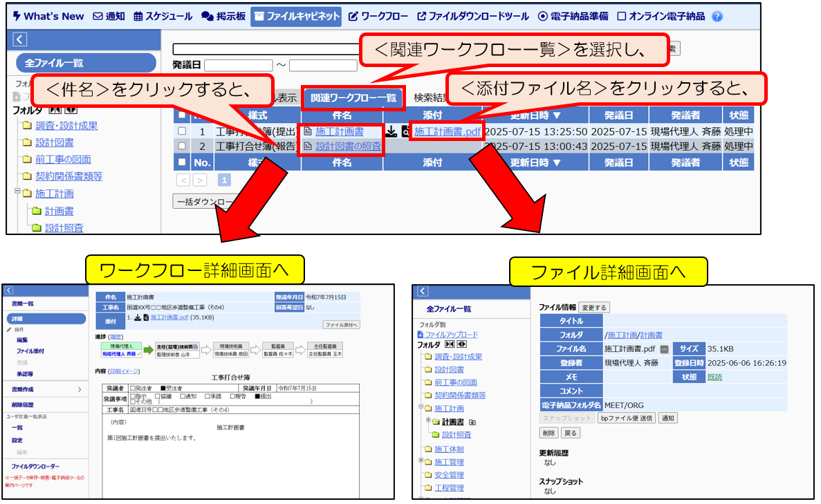Click the ellipsis icon next to ファイル名 施工計画書.pdf
This screenshot has height=504, width=821.
pos(664,349)
